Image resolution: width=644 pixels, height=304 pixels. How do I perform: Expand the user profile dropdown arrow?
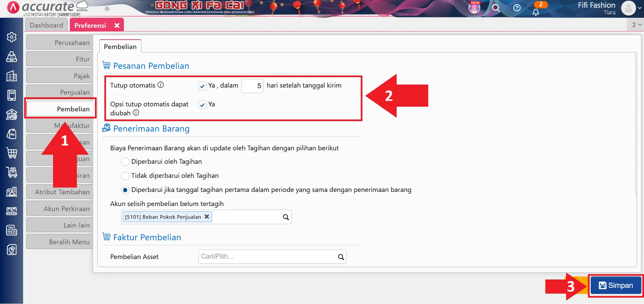(639, 8)
